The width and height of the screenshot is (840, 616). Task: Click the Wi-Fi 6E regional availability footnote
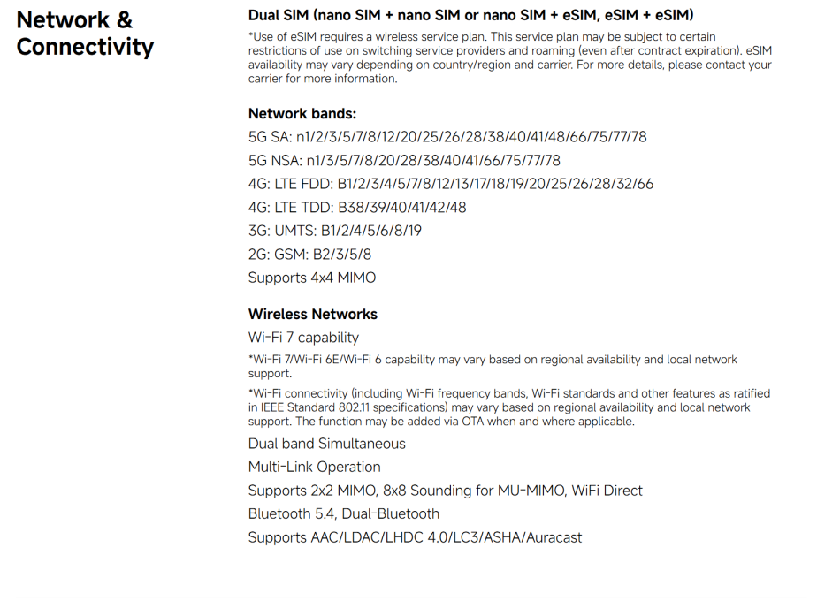(493, 367)
